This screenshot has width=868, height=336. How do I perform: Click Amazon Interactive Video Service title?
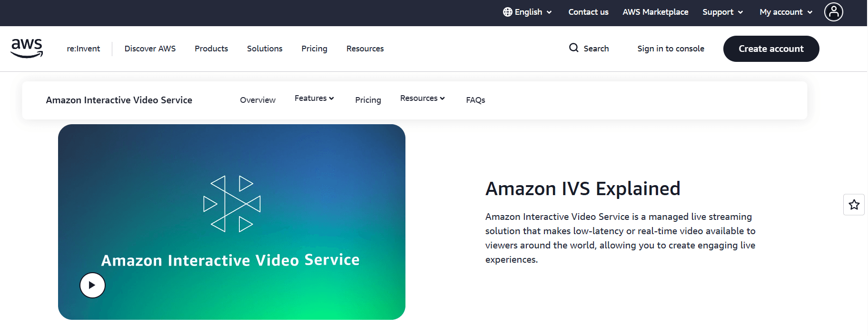pos(119,100)
